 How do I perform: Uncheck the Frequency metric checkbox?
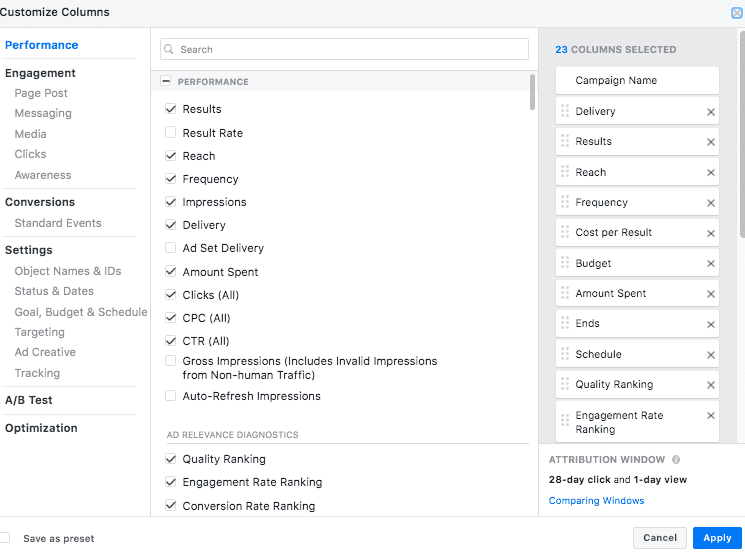171,179
